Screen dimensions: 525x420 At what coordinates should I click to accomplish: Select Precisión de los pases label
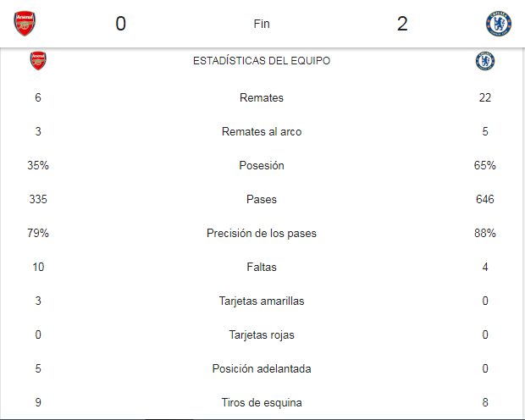point(262,233)
